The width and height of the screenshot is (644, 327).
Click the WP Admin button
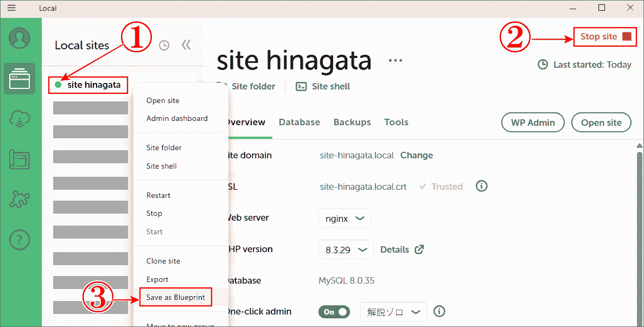tap(533, 122)
